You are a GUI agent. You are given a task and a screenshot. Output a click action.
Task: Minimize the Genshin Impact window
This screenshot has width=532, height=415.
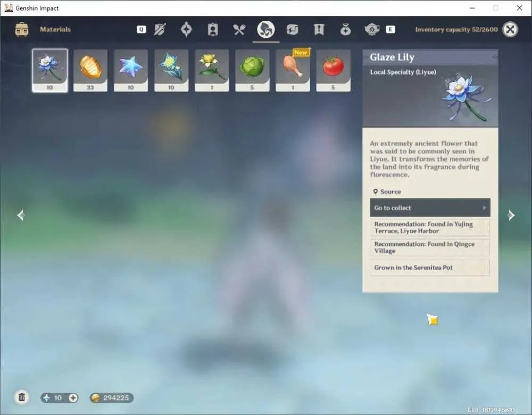(472, 8)
